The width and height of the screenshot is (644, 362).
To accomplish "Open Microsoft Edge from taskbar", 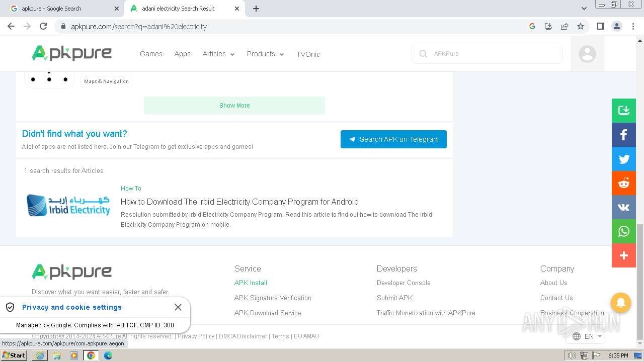I will 108,355.
